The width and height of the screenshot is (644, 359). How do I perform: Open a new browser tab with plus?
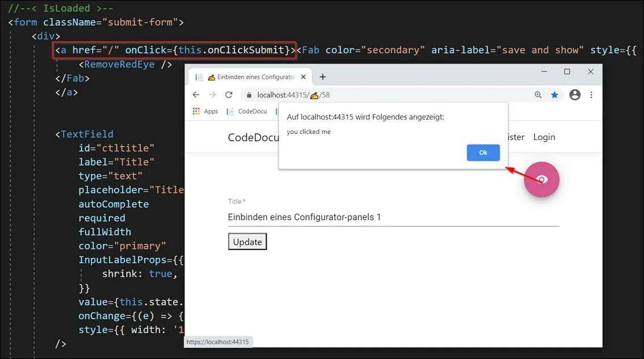click(x=323, y=77)
